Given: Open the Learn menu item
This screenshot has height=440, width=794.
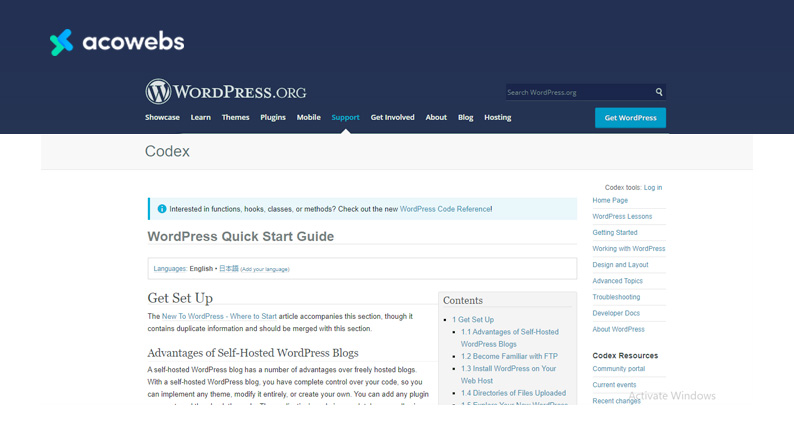Looking at the screenshot, I should 201,117.
